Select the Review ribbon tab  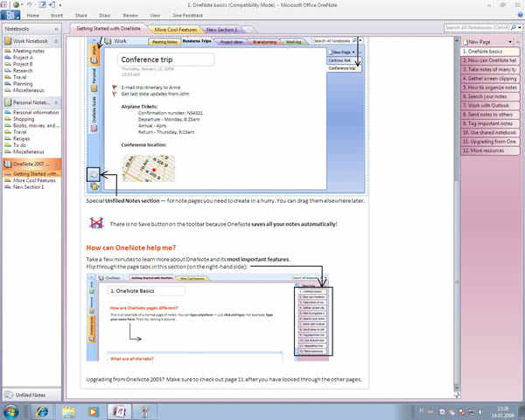pyautogui.click(x=130, y=16)
